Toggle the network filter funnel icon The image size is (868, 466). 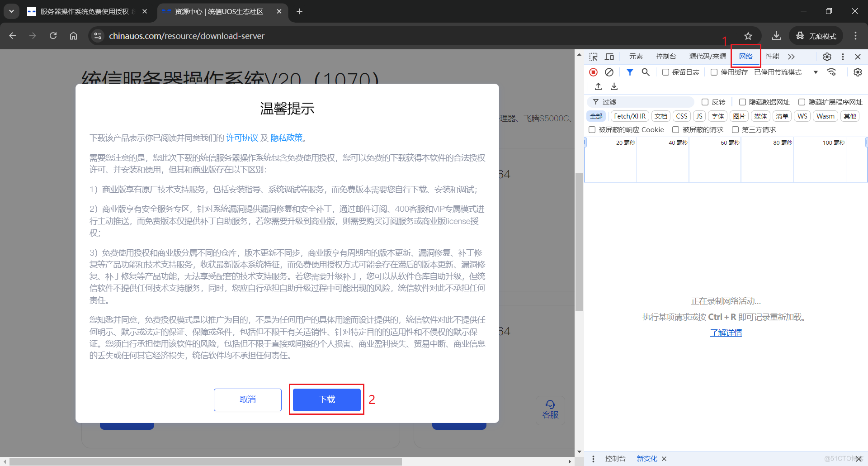point(630,72)
